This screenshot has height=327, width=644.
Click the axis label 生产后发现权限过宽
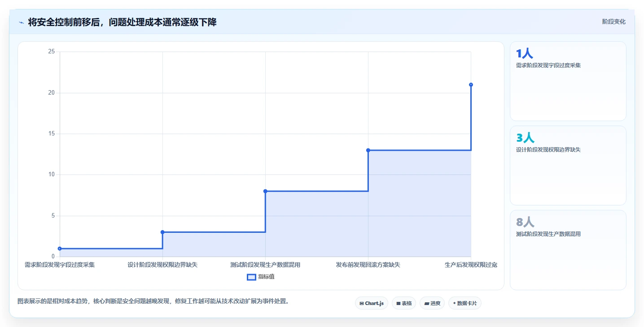(471, 265)
